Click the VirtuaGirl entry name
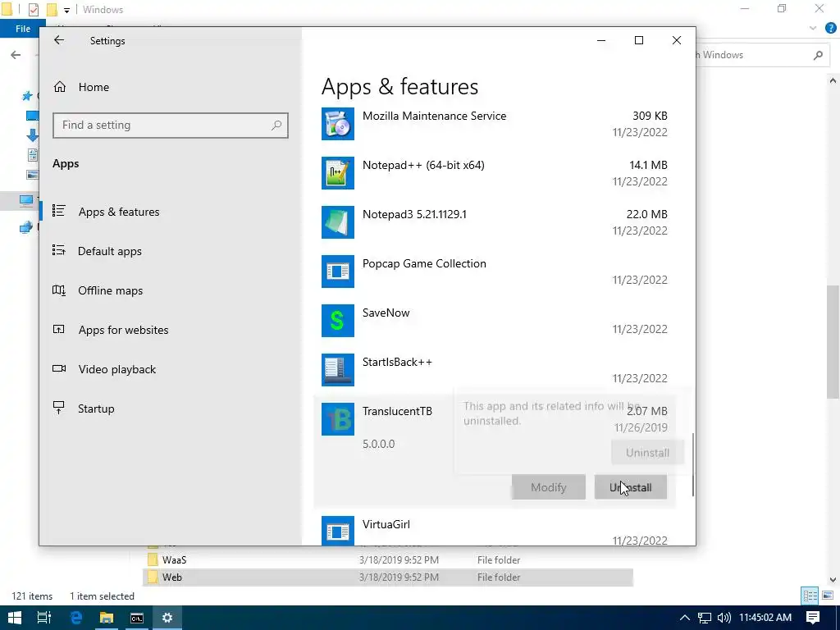840x630 pixels. [x=386, y=524]
